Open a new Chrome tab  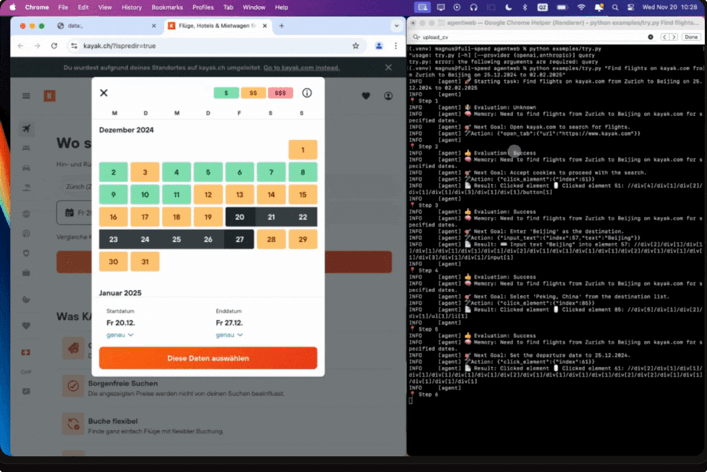coord(281,26)
